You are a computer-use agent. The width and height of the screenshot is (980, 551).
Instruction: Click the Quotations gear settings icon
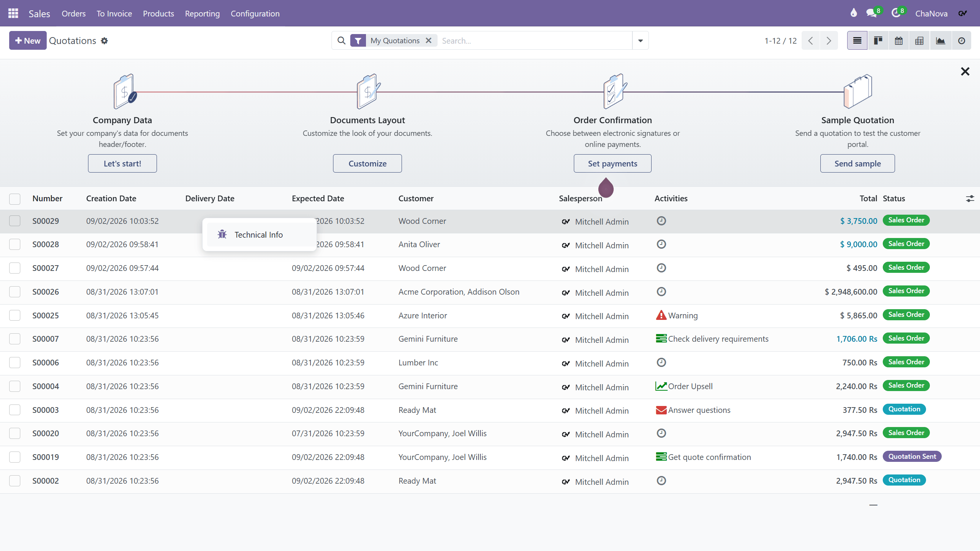click(x=105, y=41)
